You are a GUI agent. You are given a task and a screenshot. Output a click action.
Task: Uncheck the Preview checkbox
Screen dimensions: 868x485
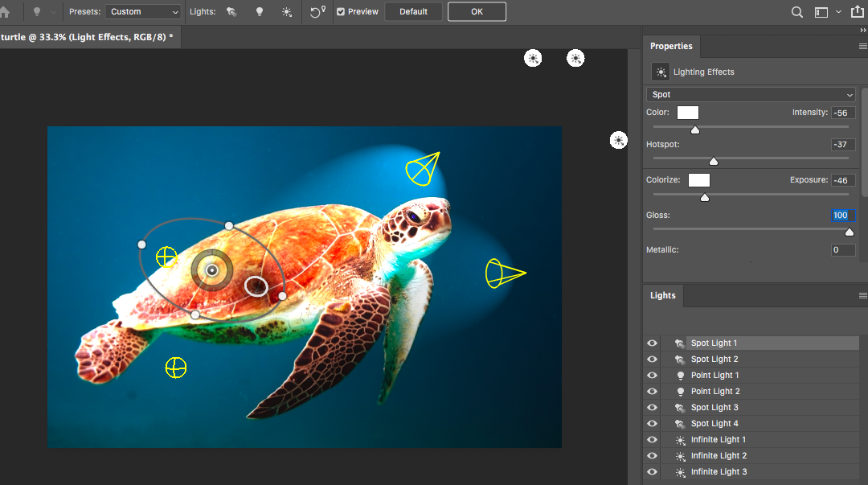(x=341, y=11)
